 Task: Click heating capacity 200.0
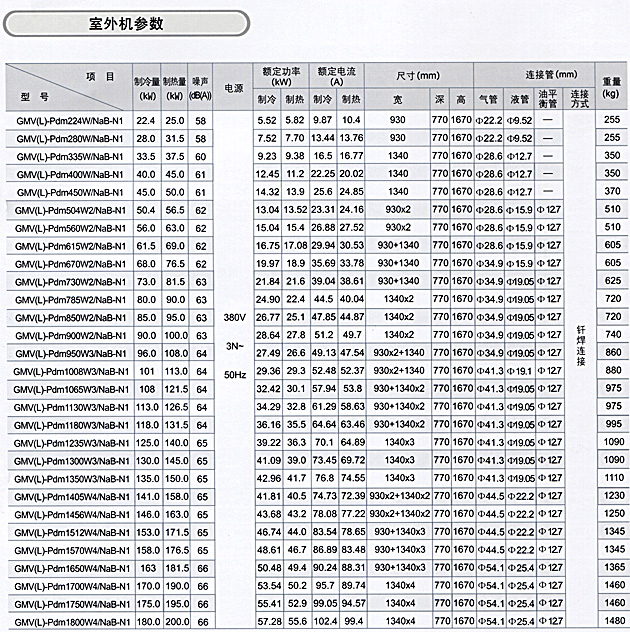click(x=177, y=622)
